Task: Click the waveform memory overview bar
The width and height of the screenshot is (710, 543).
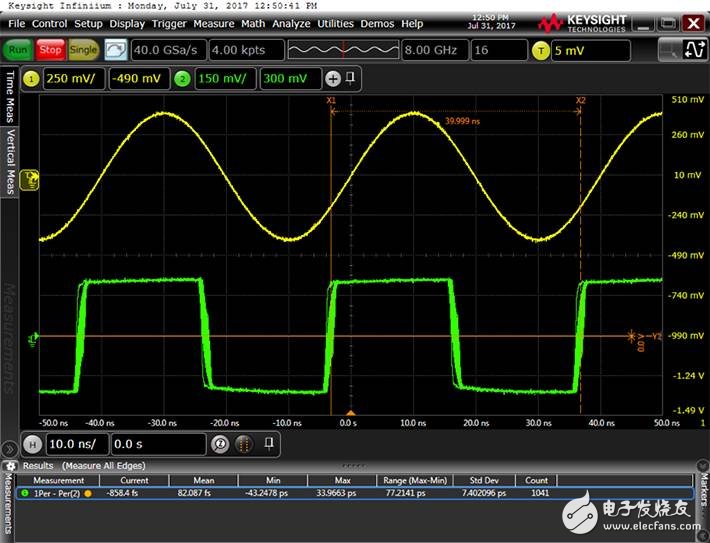Action: click(x=343, y=50)
